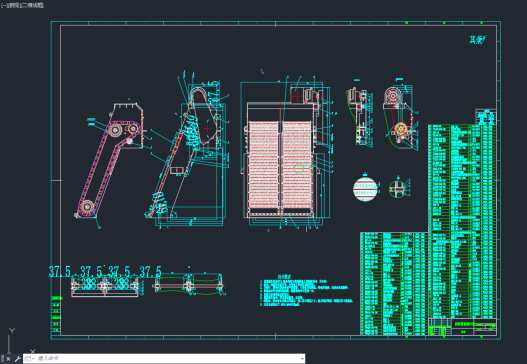Select the title block in the bottom-right corner
Image resolution: width=527 pixels, height=364 pixels.
[462, 326]
